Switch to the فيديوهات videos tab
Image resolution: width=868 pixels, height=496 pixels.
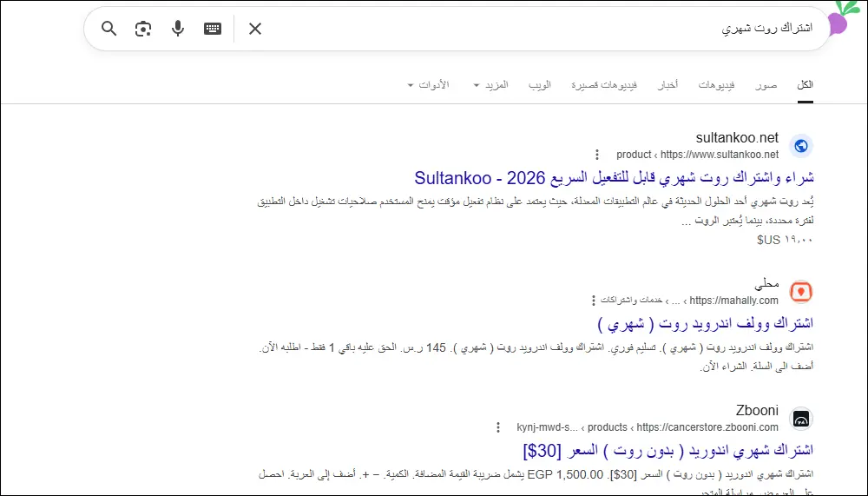point(716,85)
